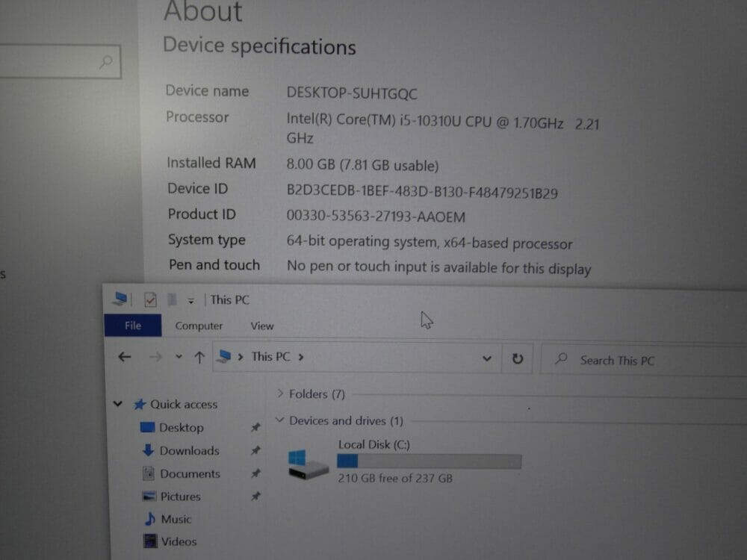Refresh This PC view
The height and width of the screenshot is (560, 747).
[518, 358]
